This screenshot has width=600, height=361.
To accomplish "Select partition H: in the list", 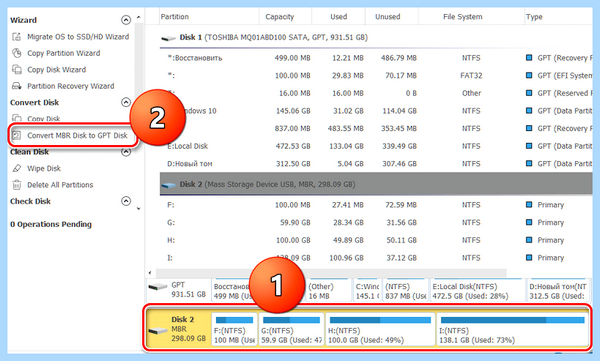I will [x=376, y=240].
